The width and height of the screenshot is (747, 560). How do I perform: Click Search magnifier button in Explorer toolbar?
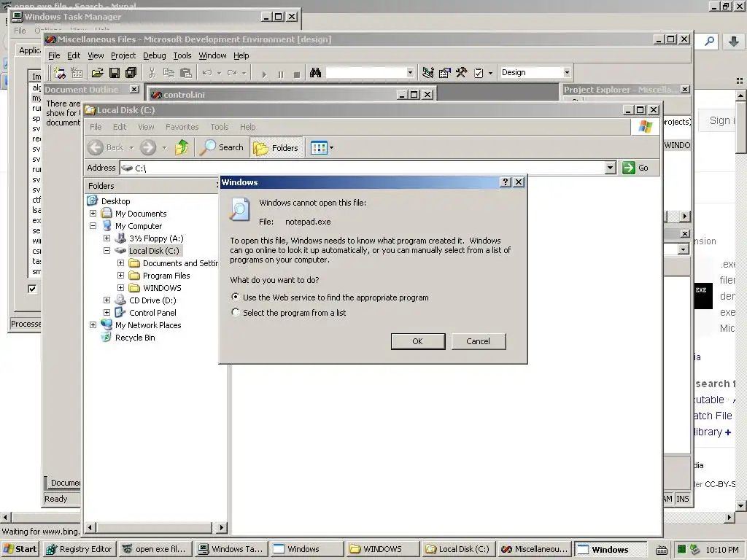tap(222, 147)
